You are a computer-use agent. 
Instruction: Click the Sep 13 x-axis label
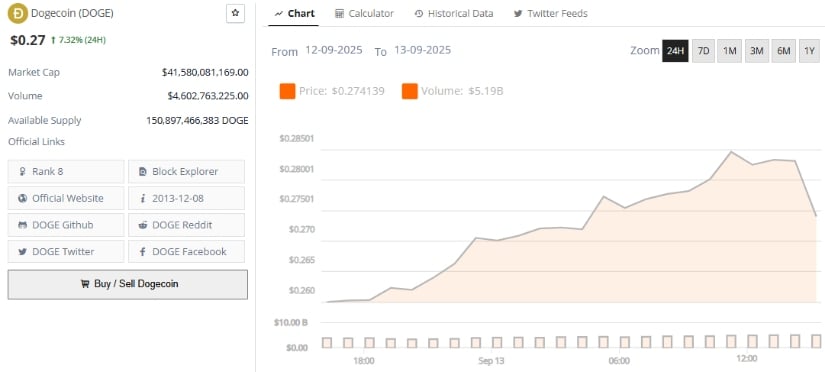491,361
